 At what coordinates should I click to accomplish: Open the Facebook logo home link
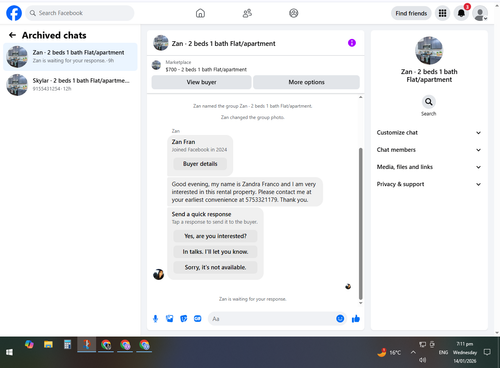[x=14, y=13]
